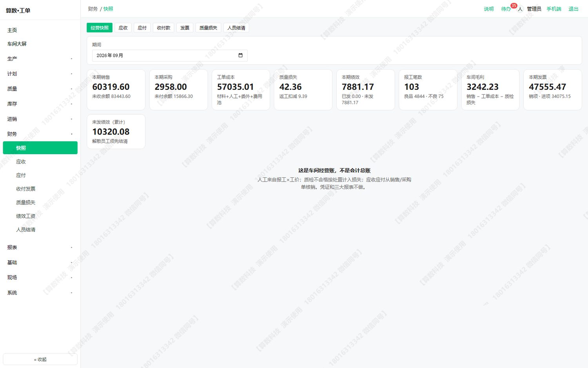Open 人员结清 in the sidebar submenu
Image resolution: width=588 pixels, height=368 pixels.
click(x=40, y=230)
